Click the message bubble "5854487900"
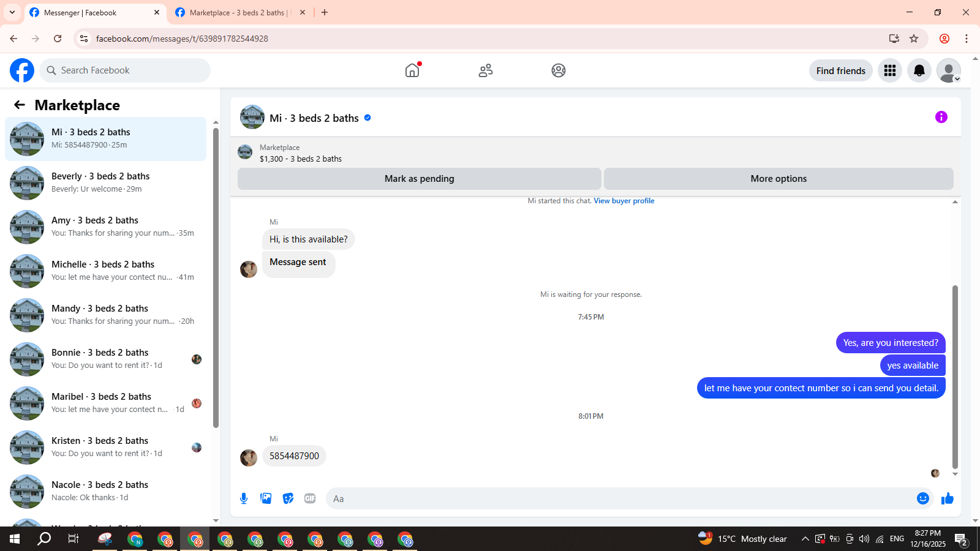 pyautogui.click(x=294, y=456)
